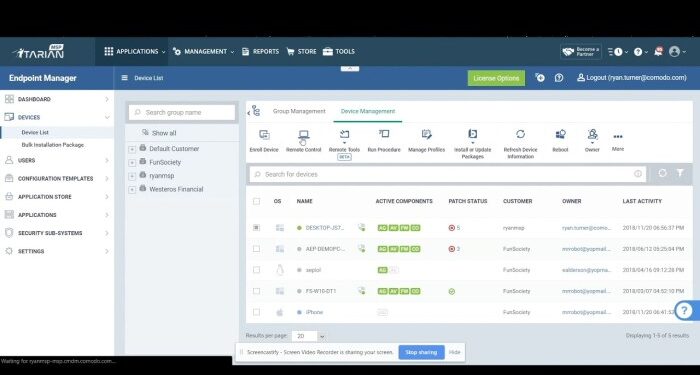Uncheck the DESKTOP-JS7 device checkbox
This screenshot has width=700, height=375.
pyautogui.click(x=256, y=228)
